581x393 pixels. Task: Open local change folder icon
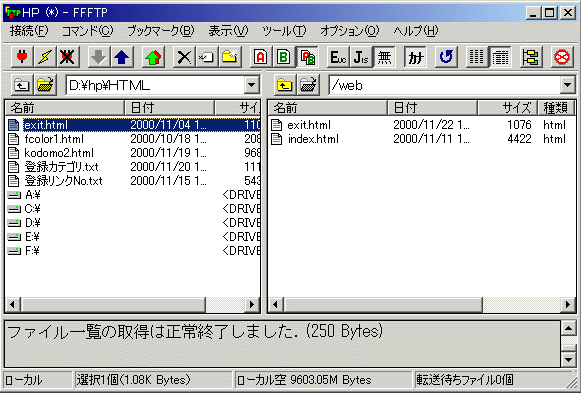point(45,85)
